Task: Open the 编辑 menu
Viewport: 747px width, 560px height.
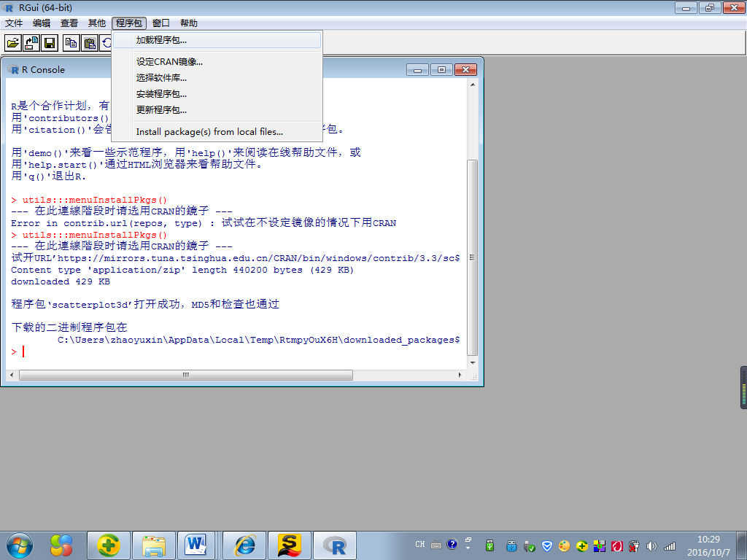Action: pyautogui.click(x=42, y=23)
